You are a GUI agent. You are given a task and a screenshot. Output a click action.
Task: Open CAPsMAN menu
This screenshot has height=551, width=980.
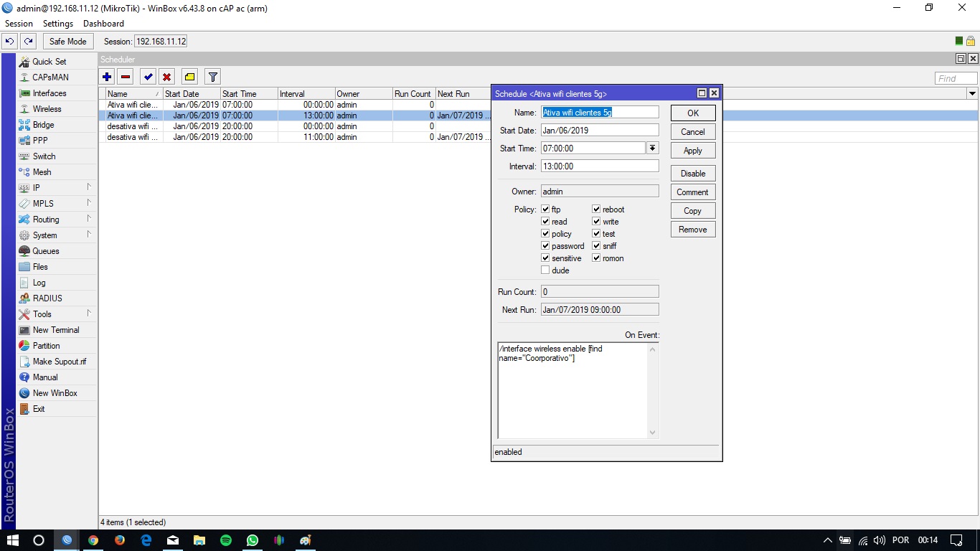pyautogui.click(x=57, y=77)
